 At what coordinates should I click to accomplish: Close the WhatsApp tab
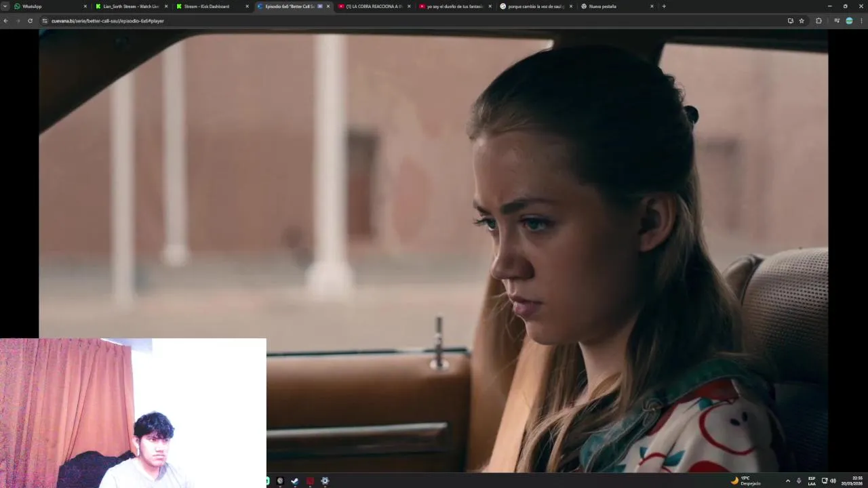pos(85,6)
